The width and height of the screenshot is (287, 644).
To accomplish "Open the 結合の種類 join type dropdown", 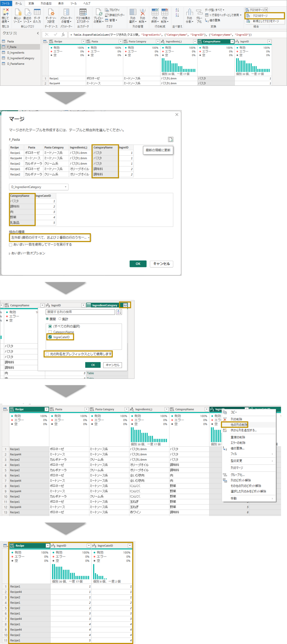I will [x=50, y=237].
